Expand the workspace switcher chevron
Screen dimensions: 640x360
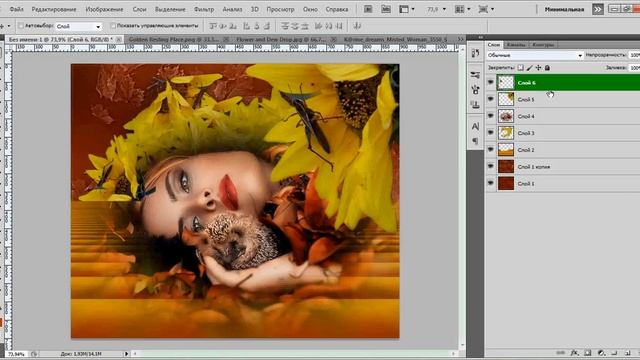598,9
